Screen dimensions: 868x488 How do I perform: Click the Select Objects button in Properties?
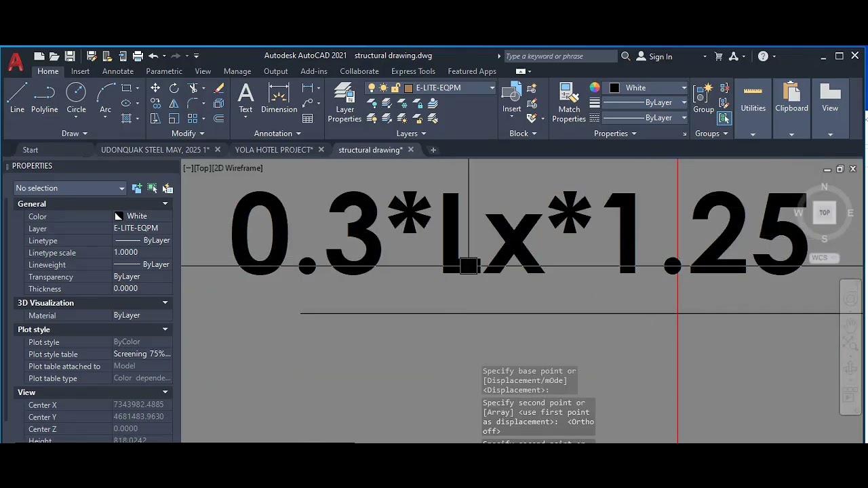click(x=153, y=188)
